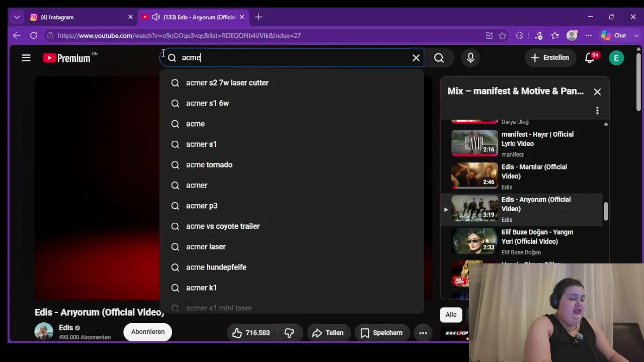Close the Instagram tab
Screen dimensions: 644x362
pos(130,17)
